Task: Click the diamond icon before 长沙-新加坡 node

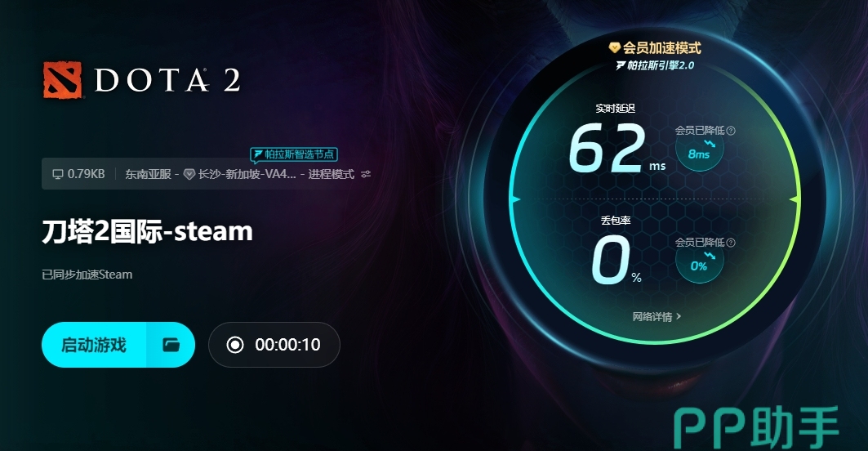Action: coord(189,174)
